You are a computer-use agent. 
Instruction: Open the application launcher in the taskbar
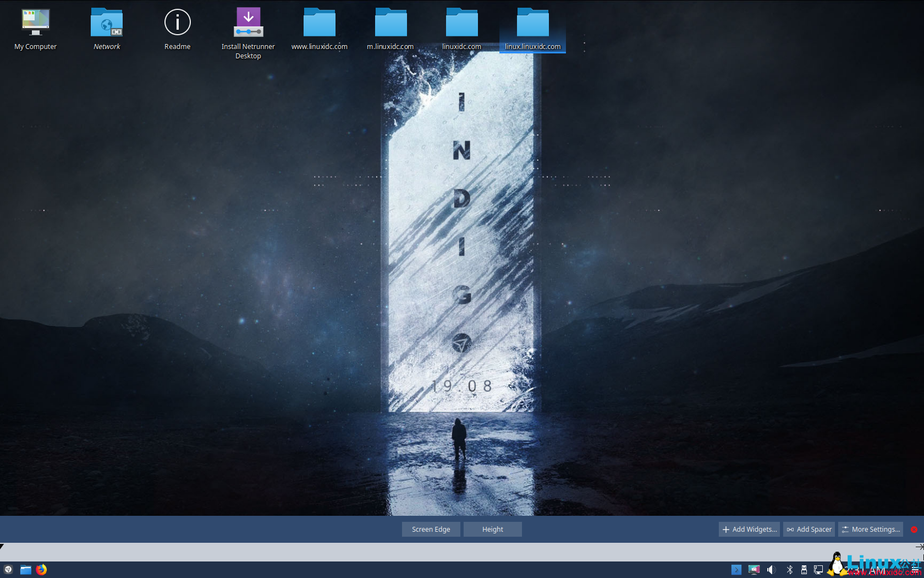click(8, 570)
